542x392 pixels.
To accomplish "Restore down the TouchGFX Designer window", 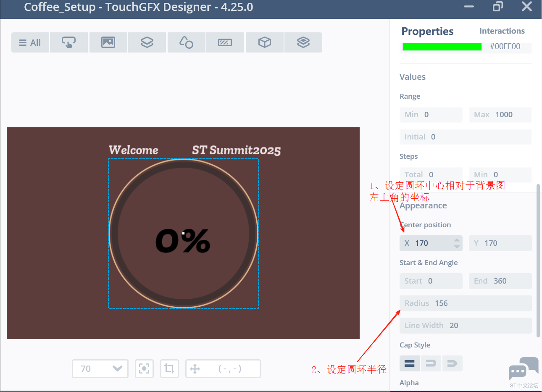I will 498,7.
